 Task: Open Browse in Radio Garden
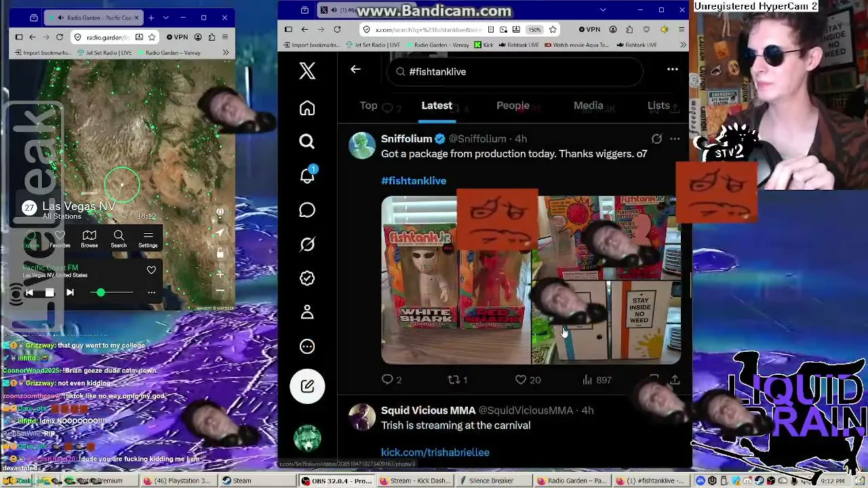(x=90, y=239)
